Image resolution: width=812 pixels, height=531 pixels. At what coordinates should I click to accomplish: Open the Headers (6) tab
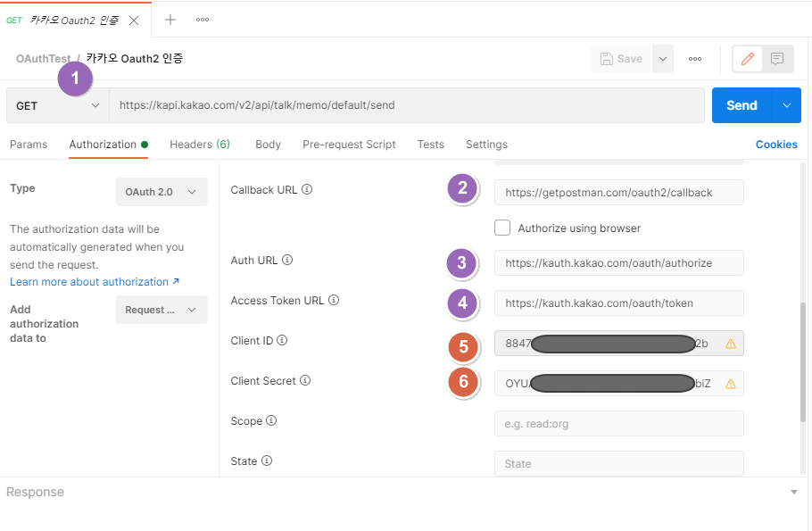click(199, 145)
